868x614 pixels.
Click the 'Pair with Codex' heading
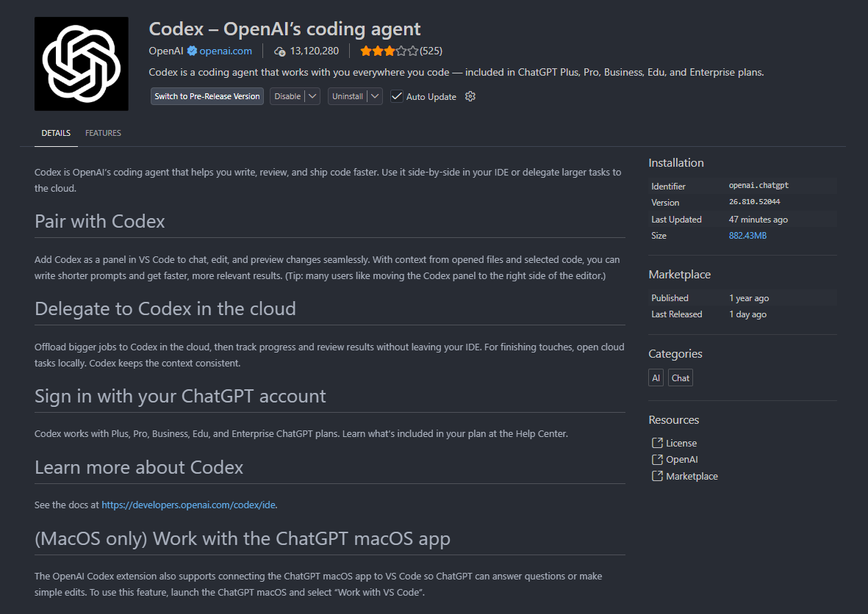[100, 221]
